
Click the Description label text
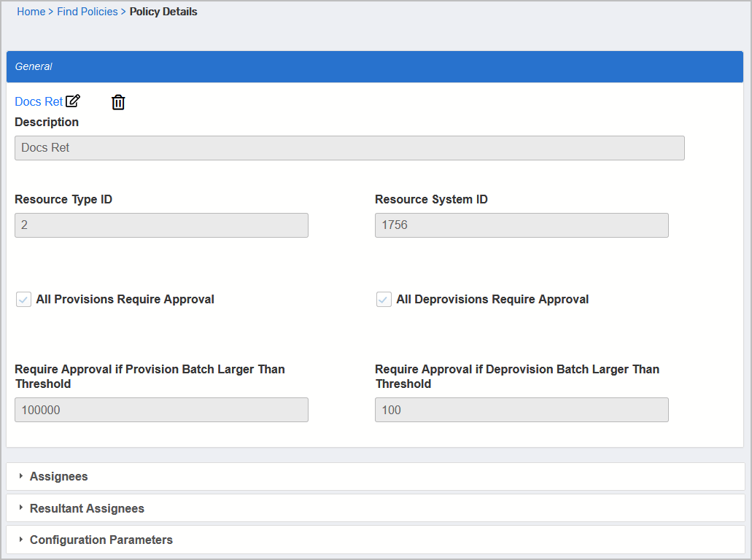coord(47,122)
